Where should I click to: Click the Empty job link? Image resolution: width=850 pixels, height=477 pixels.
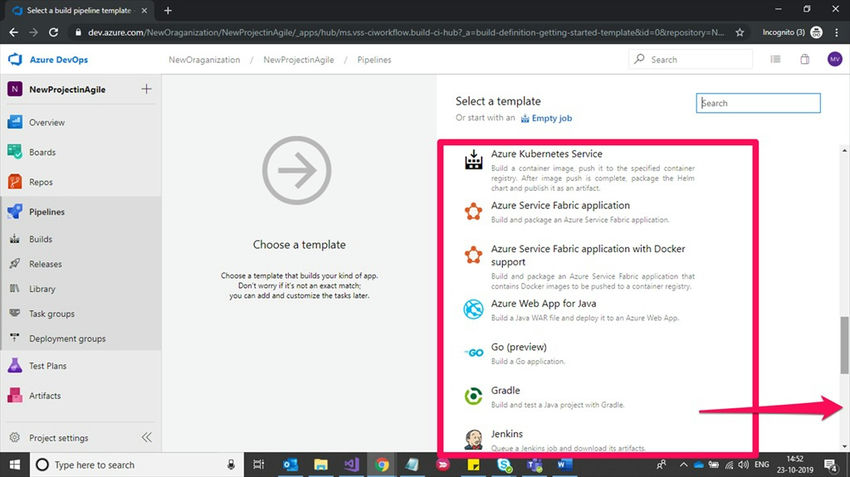click(x=552, y=118)
